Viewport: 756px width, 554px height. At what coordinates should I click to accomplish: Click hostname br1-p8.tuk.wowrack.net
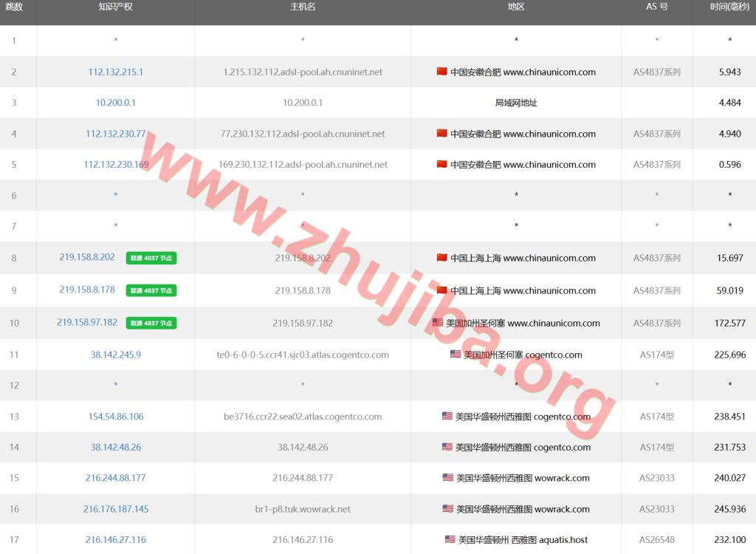coord(303,509)
